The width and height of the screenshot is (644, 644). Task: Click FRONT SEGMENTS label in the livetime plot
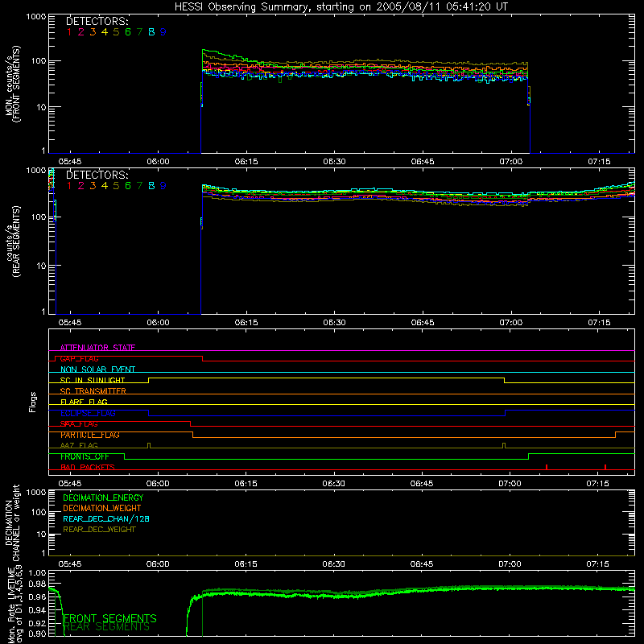(110, 618)
